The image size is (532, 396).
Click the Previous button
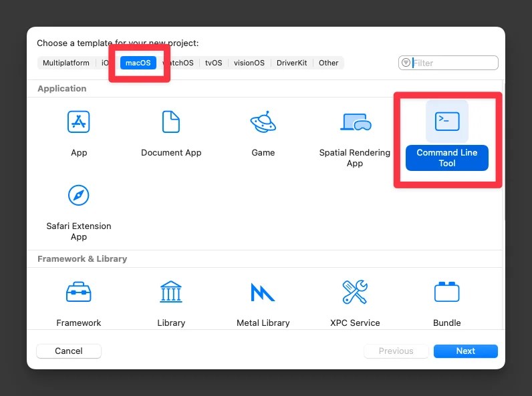[396, 351]
